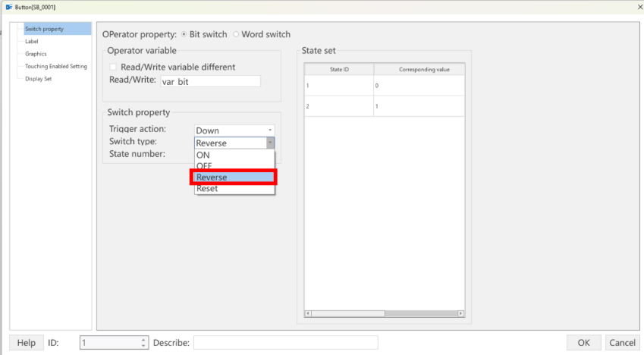Viewport: 644px width, 355px height.
Task: Collapse the Switch type dropdown arrow
Action: [270, 143]
